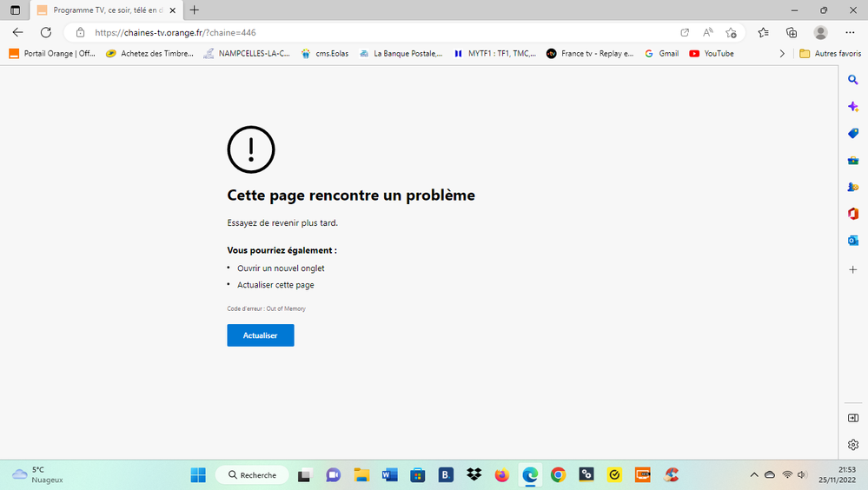Go back with the browser back arrow
The width and height of the screenshot is (868, 490).
tap(17, 32)
